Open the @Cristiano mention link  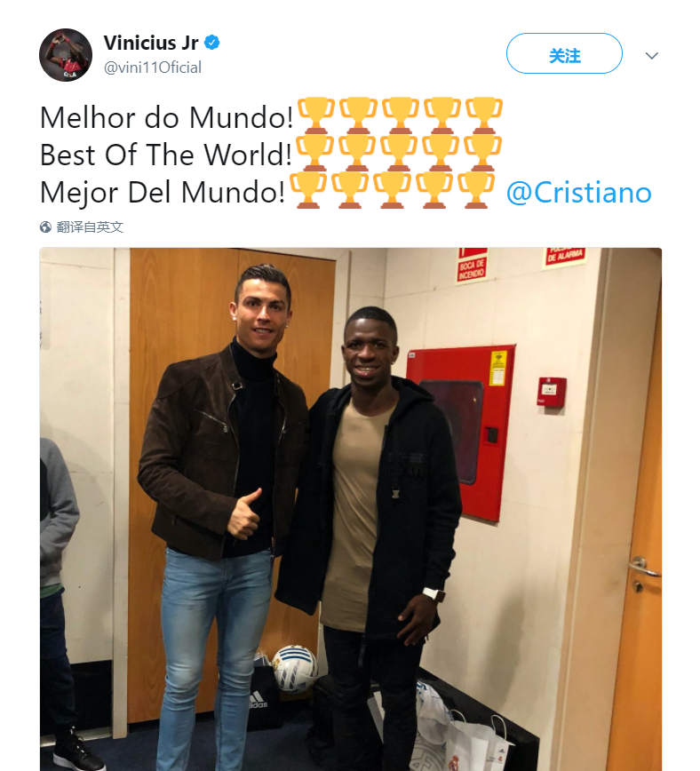579,192
